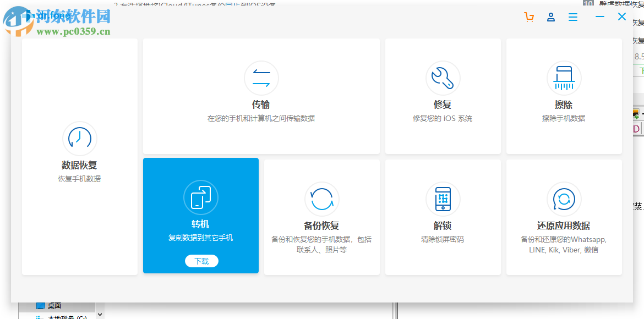Select the 还原应用数据 app data restore icon

point(564,199)
